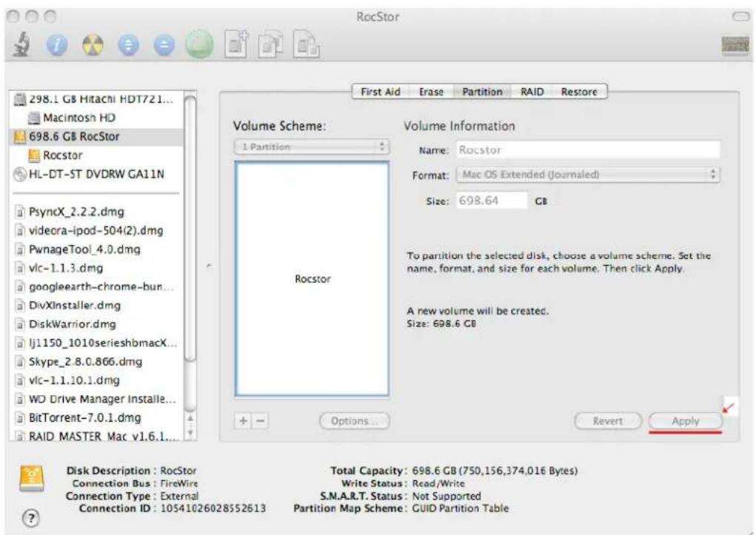The height and width of the screenshot is (535, 756).
Task: Click sidebar scrollbar down arrow
Action: pyautogui.click(x=190, y=434)
